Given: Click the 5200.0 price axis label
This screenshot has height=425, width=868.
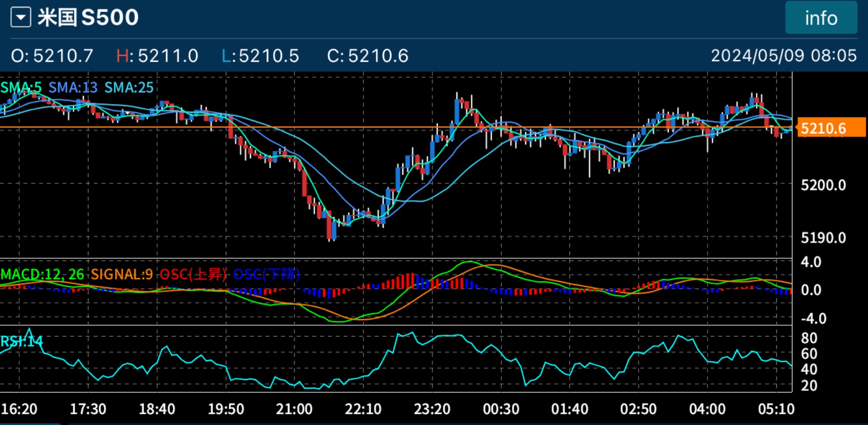Looking at the screenshot, I should pyautogui.click(x=823, y=185).
